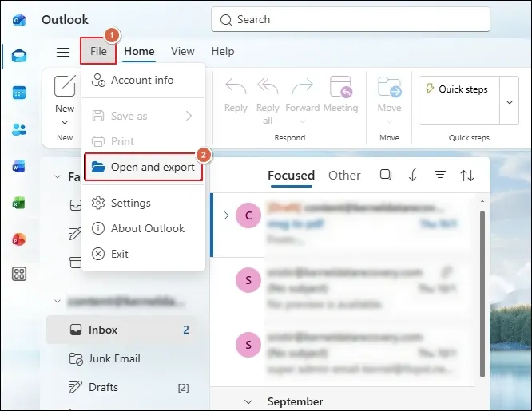Click the Favorites archive box icon
The image size is (532, 411).
pyautogui.click(x=76, y=263)
